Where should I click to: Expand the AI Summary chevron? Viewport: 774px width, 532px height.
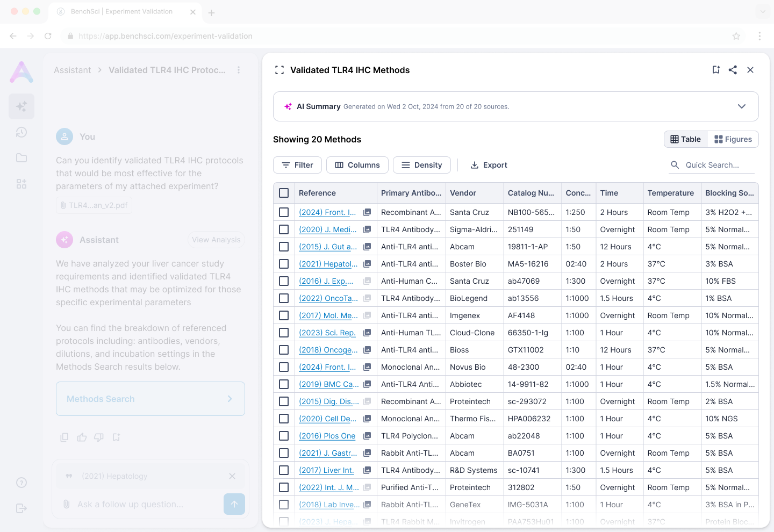point(742,106)
